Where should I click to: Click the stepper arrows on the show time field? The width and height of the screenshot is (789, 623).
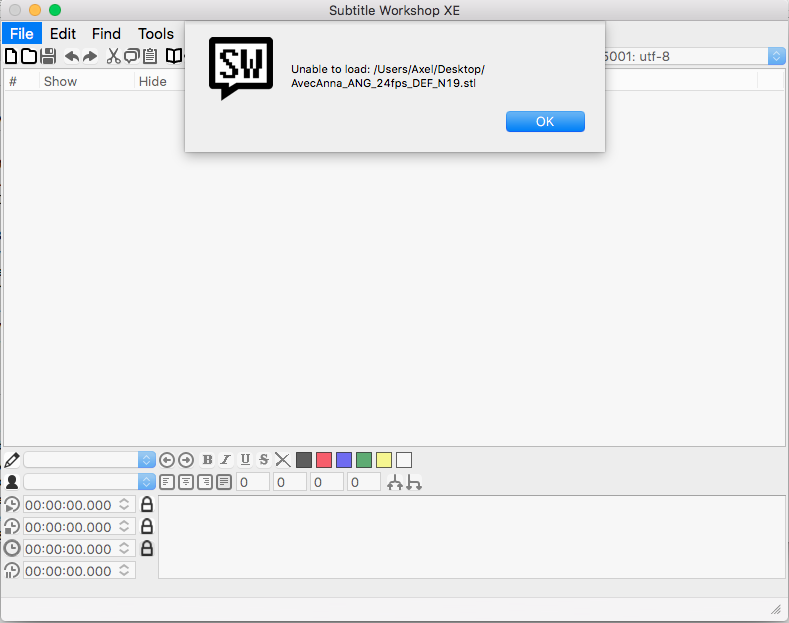(x=124, y=504)
